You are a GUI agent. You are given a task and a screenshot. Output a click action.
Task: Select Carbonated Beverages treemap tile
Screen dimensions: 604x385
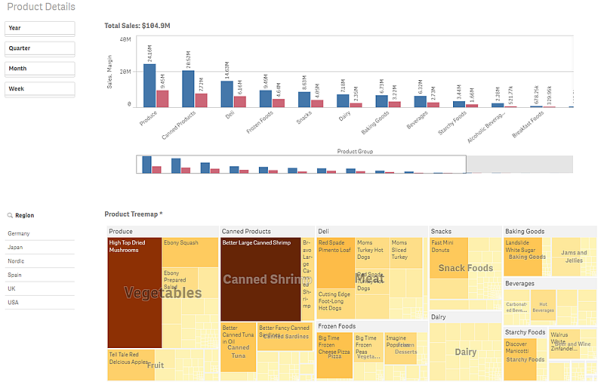[x=517, y=307]
